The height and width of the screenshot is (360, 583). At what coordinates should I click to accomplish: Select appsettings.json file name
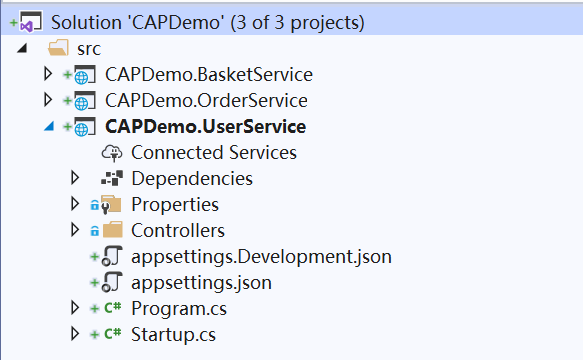201,283
